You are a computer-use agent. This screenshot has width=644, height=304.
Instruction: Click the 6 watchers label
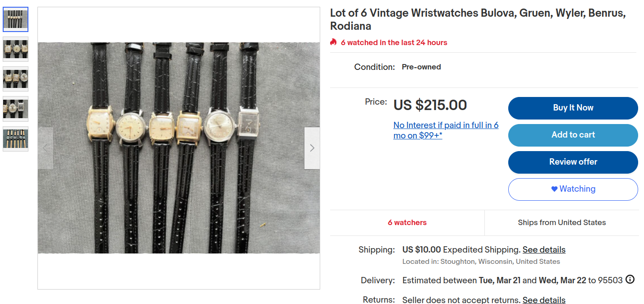tap(407, 222)
